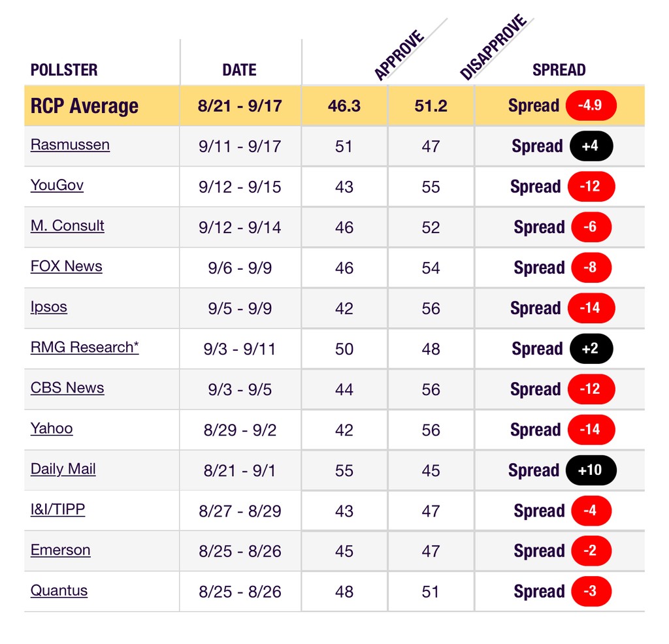The image size is (669, 644).
Task: Select the Ipsos pollster link
Action: pos(48,306)
